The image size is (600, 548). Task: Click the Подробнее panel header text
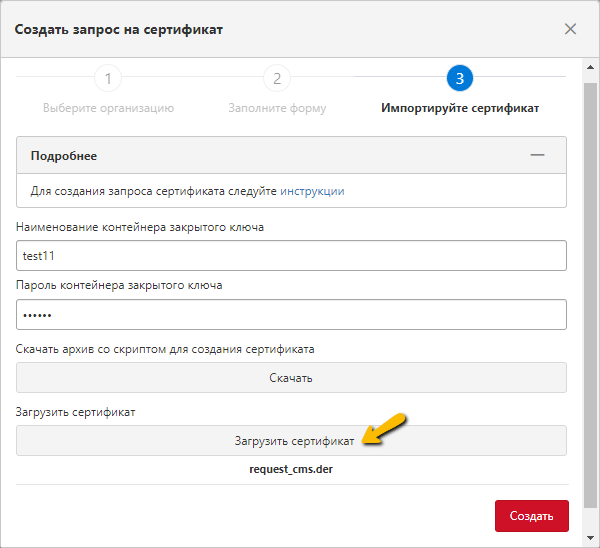coord(64,156)
